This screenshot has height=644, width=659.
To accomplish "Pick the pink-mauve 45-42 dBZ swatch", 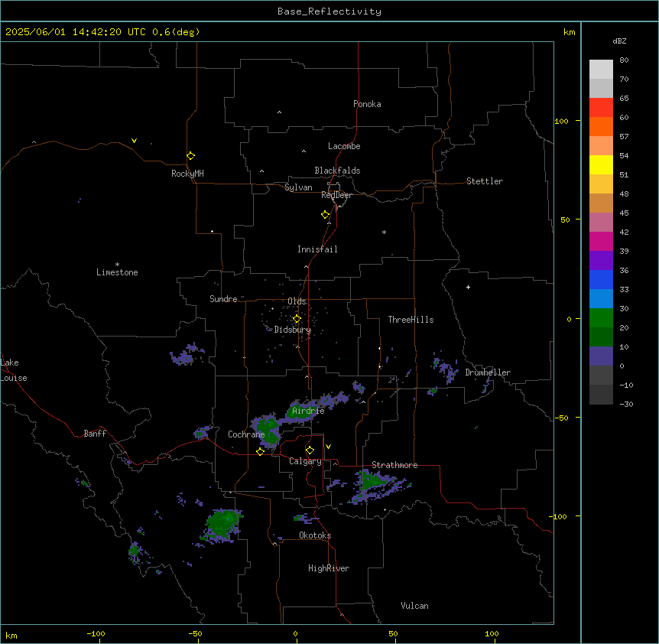I will 601,222.
